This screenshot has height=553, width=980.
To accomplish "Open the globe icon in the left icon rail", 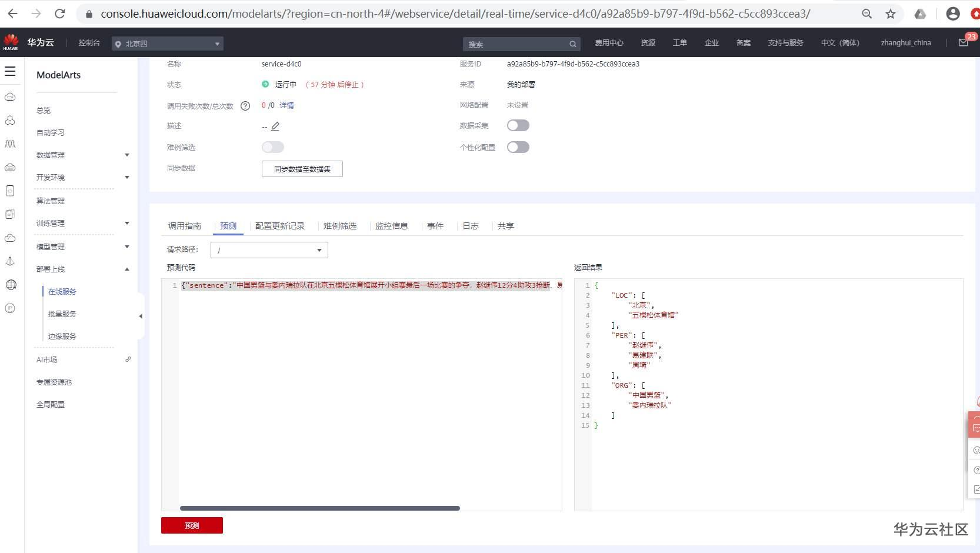I will pyautogui.click(x=10, y=285).
